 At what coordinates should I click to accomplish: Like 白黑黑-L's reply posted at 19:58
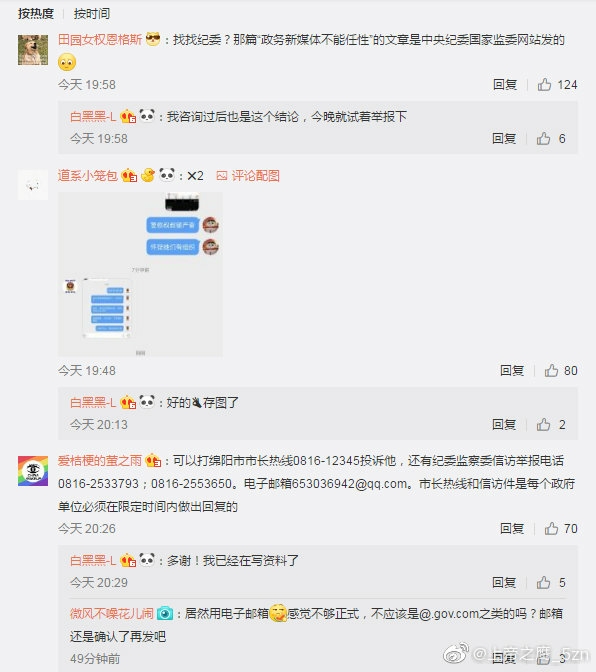[x=544, y=138]
